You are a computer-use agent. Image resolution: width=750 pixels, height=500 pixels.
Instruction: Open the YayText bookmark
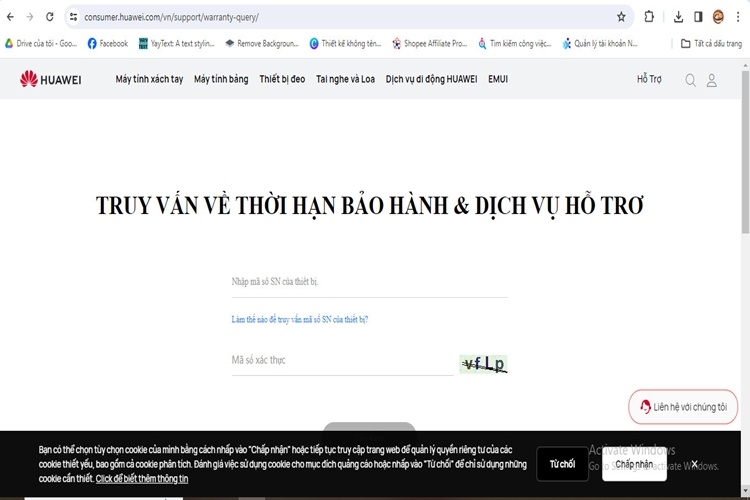coord(176,44)
